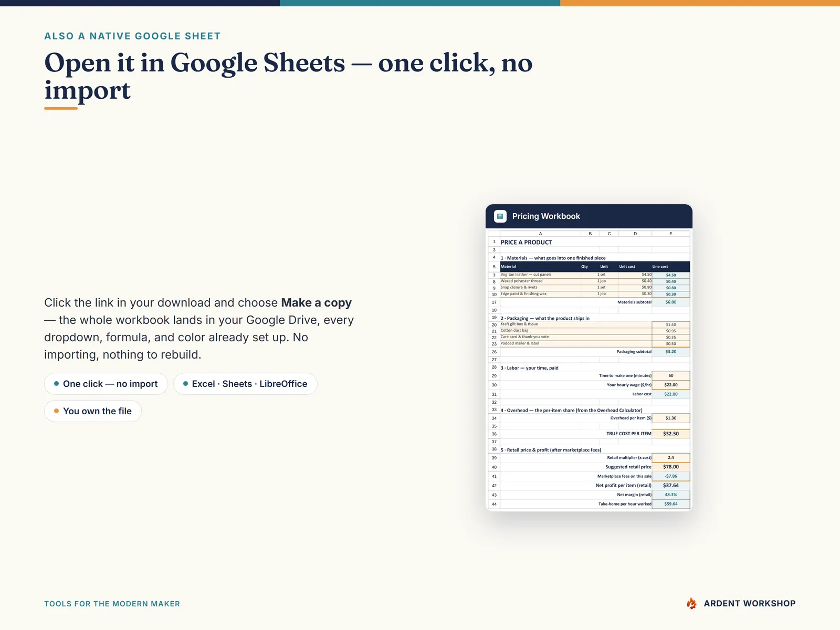Image resolution: width=840 pixels, height=630 pixels.
Task: Select the 'Kraft gift box & tissue' cell
Action: coord(576,324)
